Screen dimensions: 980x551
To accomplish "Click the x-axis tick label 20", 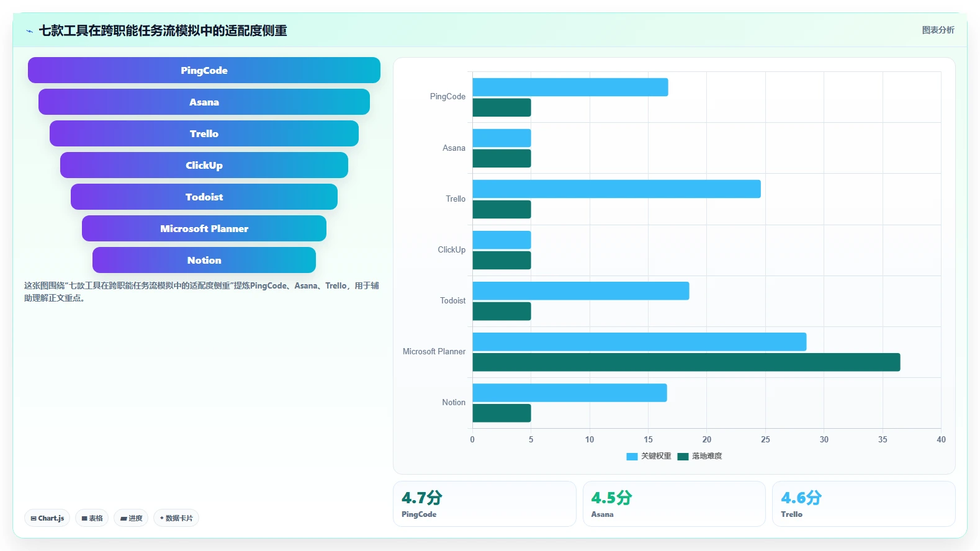I will (x=707, y=439).
